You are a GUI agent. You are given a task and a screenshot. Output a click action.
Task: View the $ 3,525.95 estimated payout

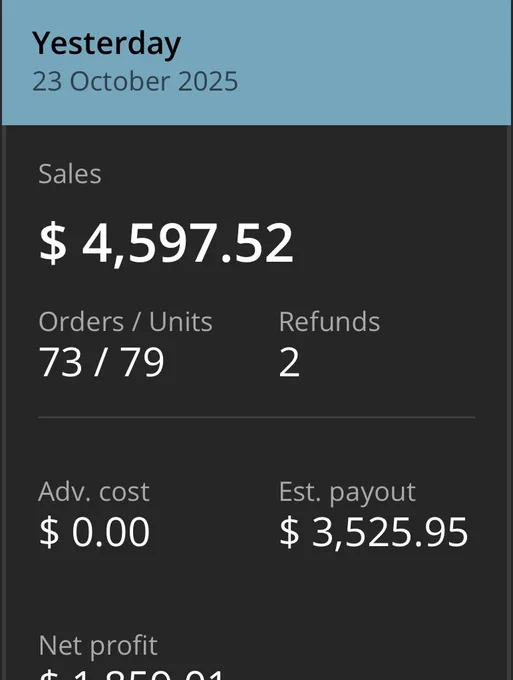(373, 532)
